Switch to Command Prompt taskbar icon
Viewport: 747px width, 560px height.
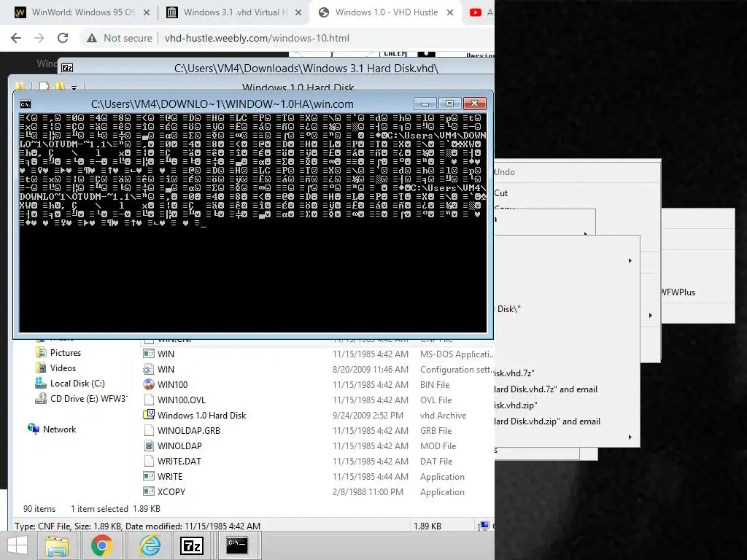click(237, 545)
